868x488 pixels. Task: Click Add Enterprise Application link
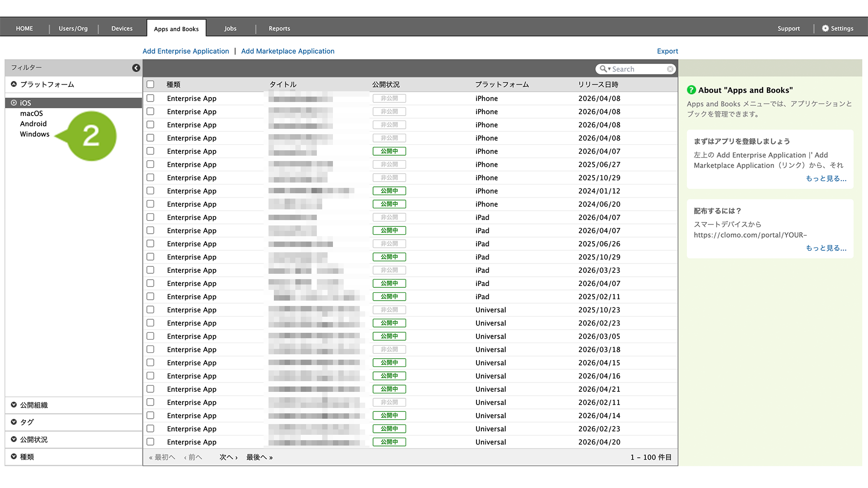[x=186, y=51]
